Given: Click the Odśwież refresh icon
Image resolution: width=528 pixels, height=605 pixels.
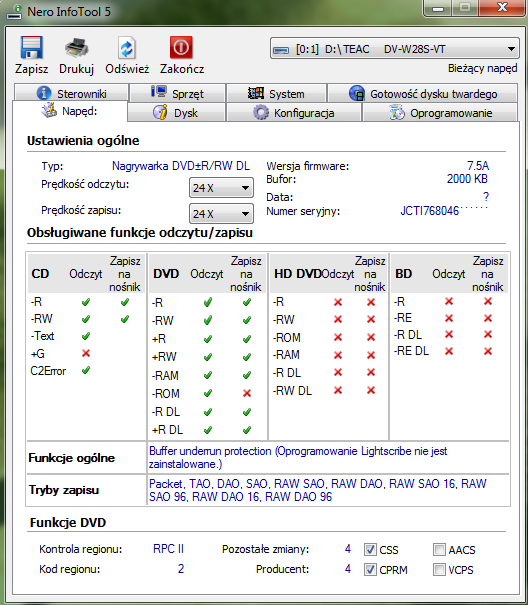Looking at the screenshot, I should pos(127,49).
